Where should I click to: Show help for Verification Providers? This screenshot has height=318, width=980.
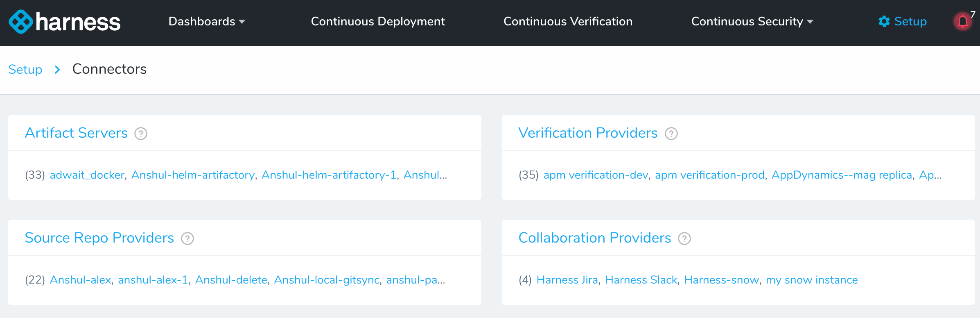[671, 134]
